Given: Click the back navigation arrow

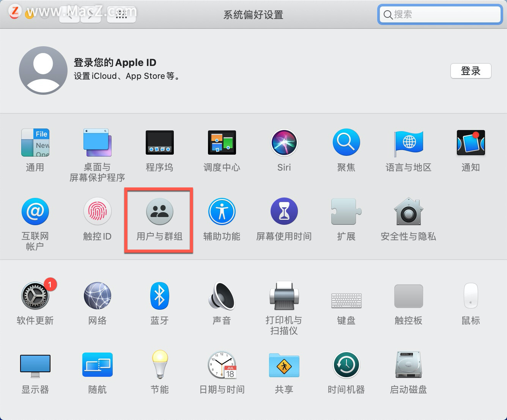Looking at the screenshot, I should click(x=69, y=14).
